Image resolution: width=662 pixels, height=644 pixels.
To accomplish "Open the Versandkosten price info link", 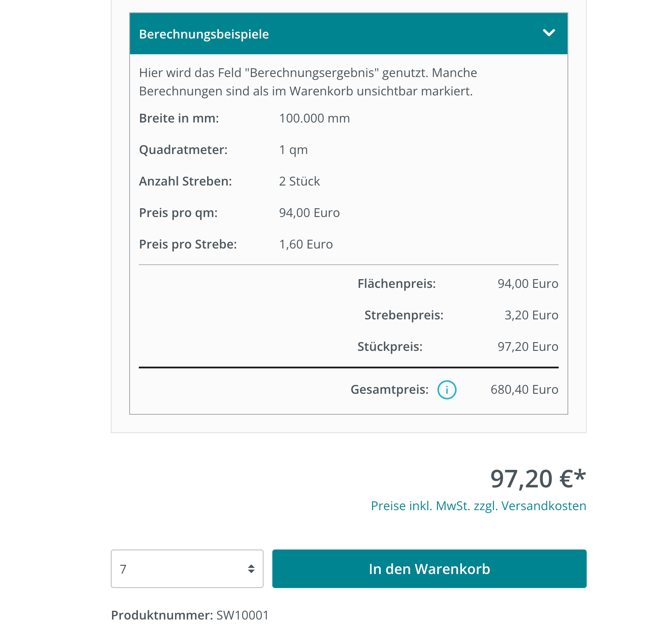I will coord(478,506).
